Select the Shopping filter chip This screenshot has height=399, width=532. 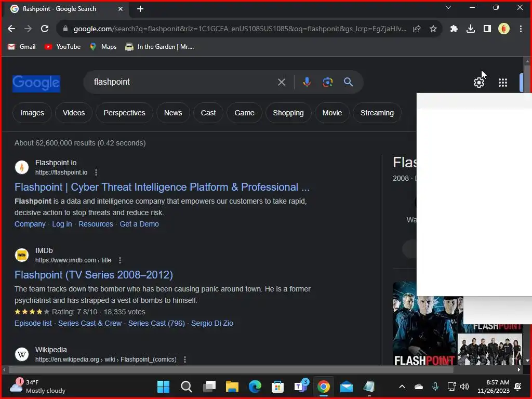[288, 113]
